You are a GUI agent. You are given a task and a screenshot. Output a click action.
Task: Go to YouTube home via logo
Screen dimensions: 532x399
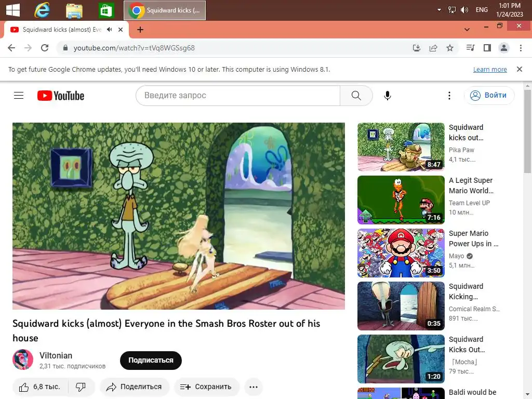pos(61,96)
